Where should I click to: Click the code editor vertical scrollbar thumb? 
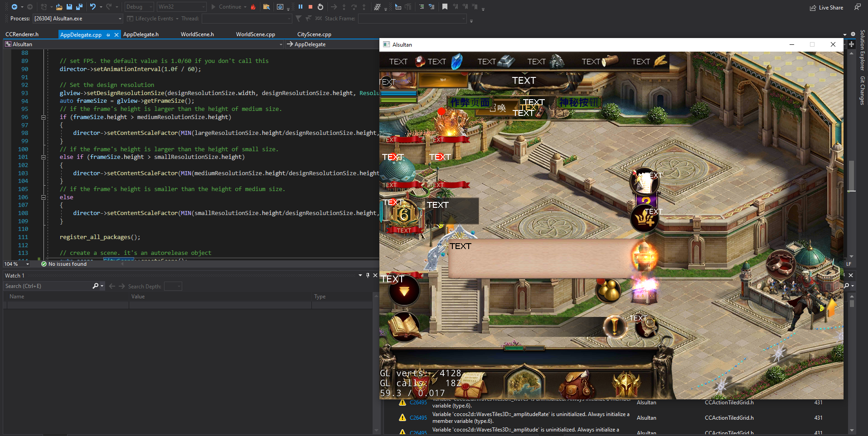click(851, 176)
